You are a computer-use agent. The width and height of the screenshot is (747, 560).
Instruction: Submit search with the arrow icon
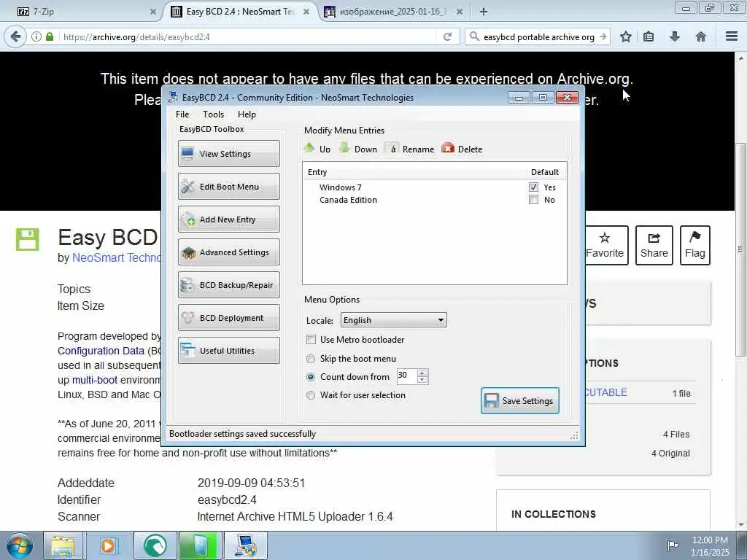[603, 36]
